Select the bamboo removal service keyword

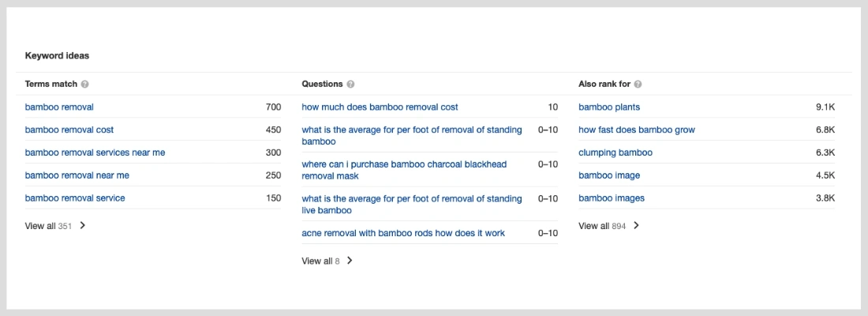75,198
